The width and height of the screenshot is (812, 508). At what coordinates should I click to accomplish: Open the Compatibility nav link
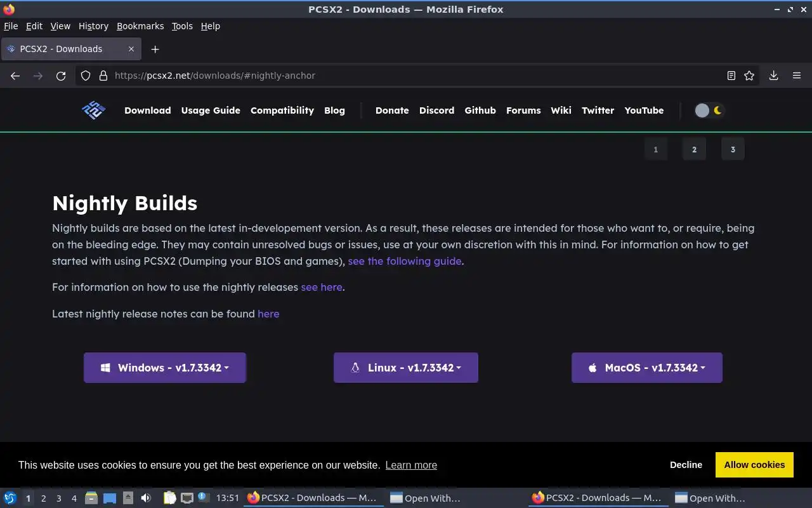(282, 110)
